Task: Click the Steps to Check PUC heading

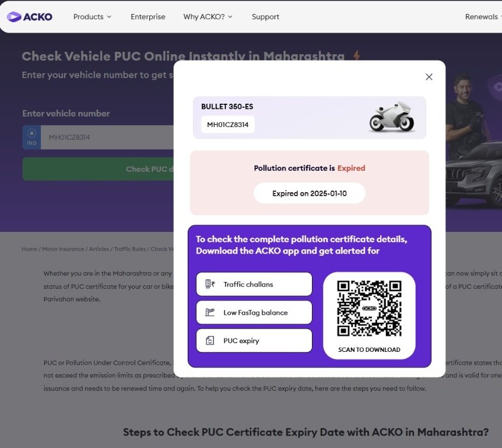Action: (x=306, y=432)
